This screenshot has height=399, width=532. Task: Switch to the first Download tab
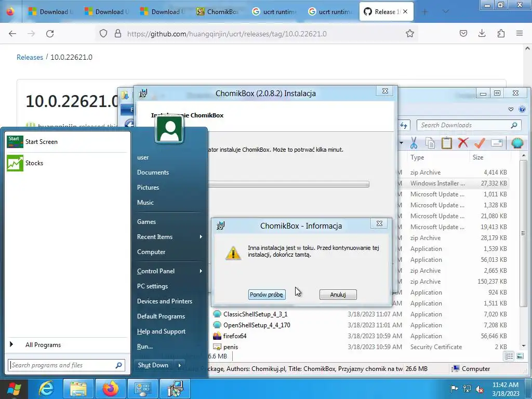tap(50, 11)
